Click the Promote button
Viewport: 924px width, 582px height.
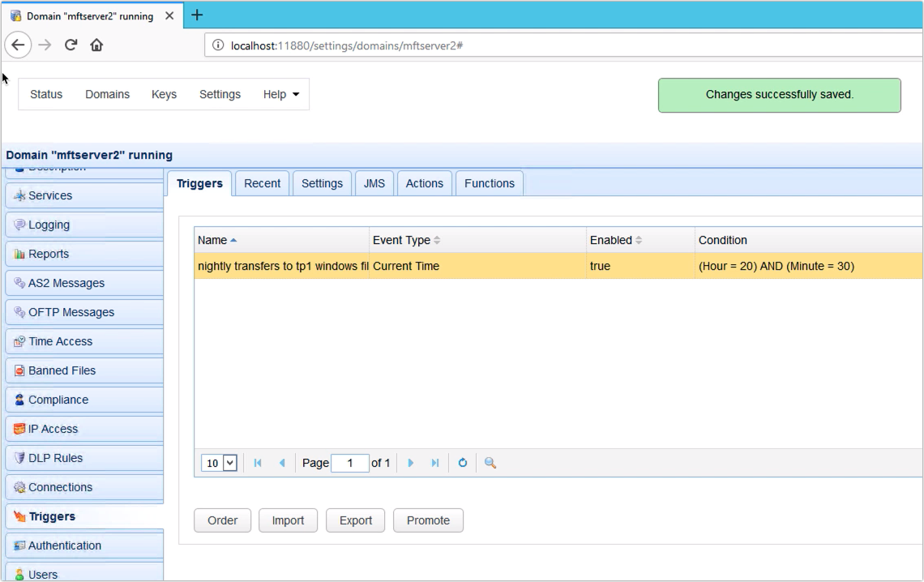click(x=428, y=520)
